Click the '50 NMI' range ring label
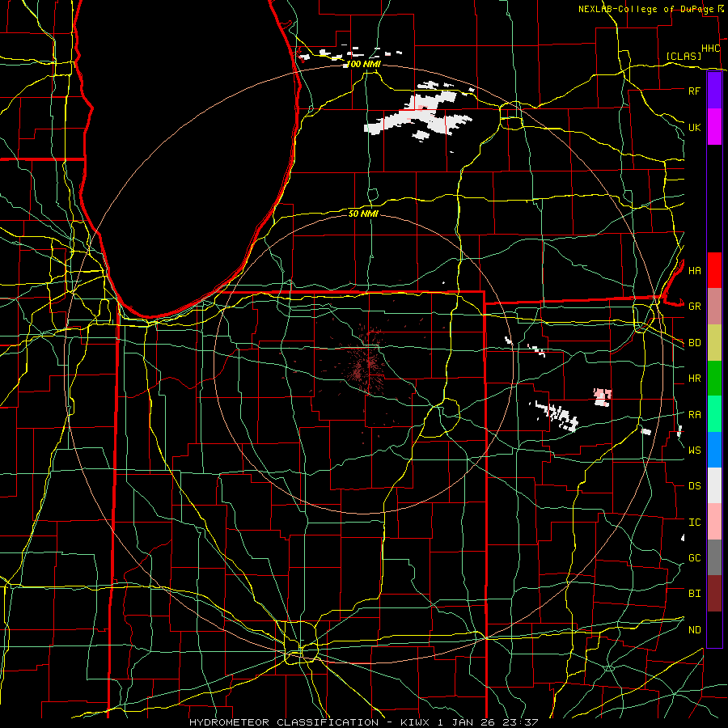Screen dimensions: 728x728 click(x=363, y=214)
